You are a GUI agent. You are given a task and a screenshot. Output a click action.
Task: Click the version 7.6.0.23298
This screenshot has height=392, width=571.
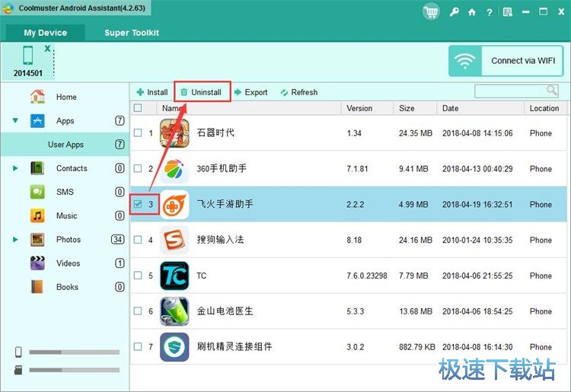(367, 276)
